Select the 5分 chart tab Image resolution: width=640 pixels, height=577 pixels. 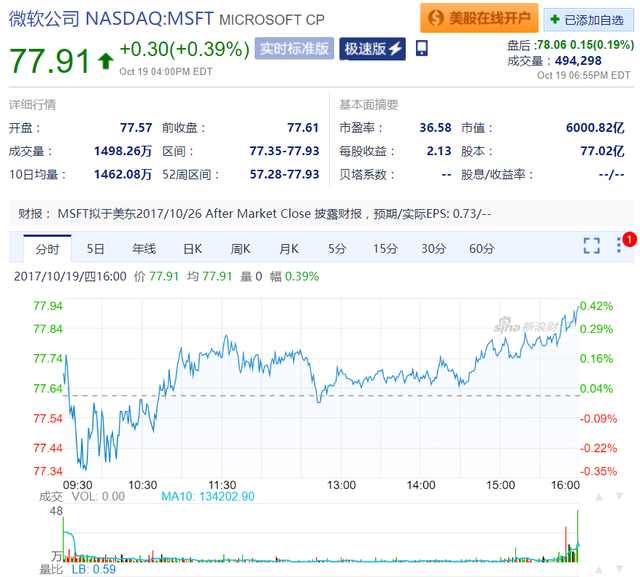(x=337, y=249)
